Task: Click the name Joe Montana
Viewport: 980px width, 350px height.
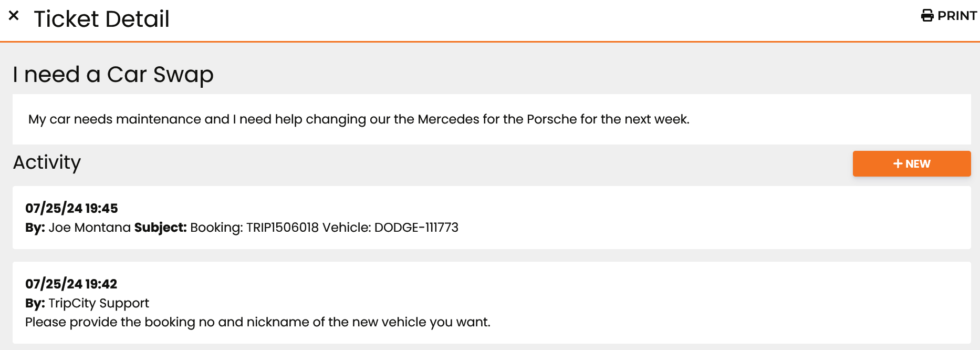Action: [89, 228]
